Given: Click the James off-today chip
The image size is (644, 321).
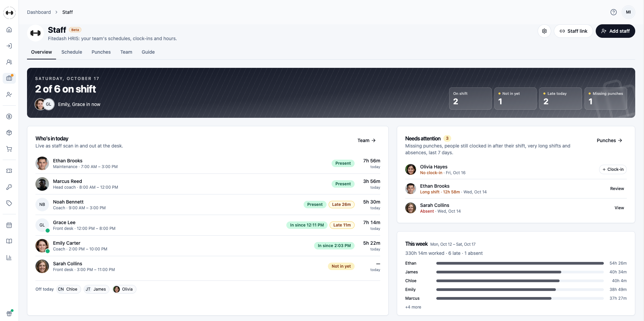Looking at the screenshot, I should pos(97,289).
